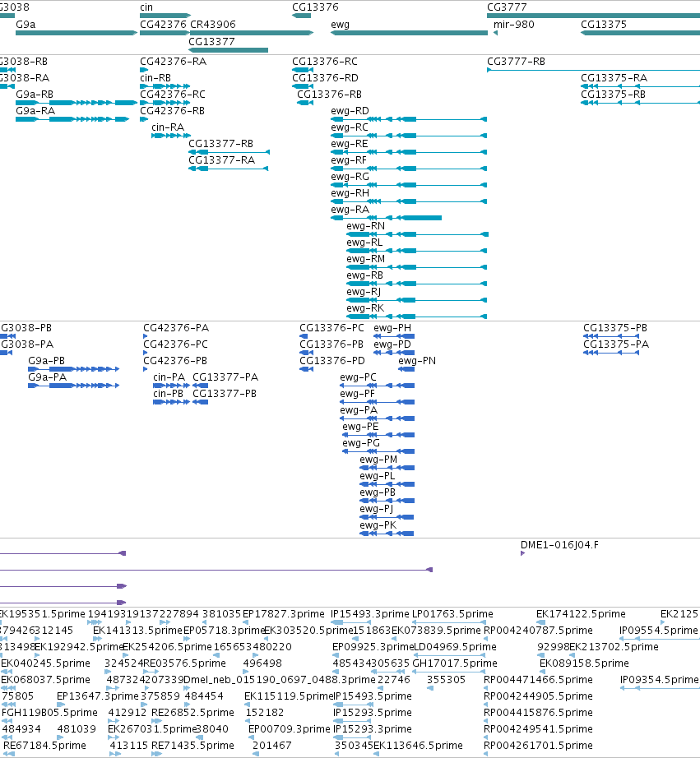Select transcript CG13375-RA label
700x758 pixels.
point(614,78)
